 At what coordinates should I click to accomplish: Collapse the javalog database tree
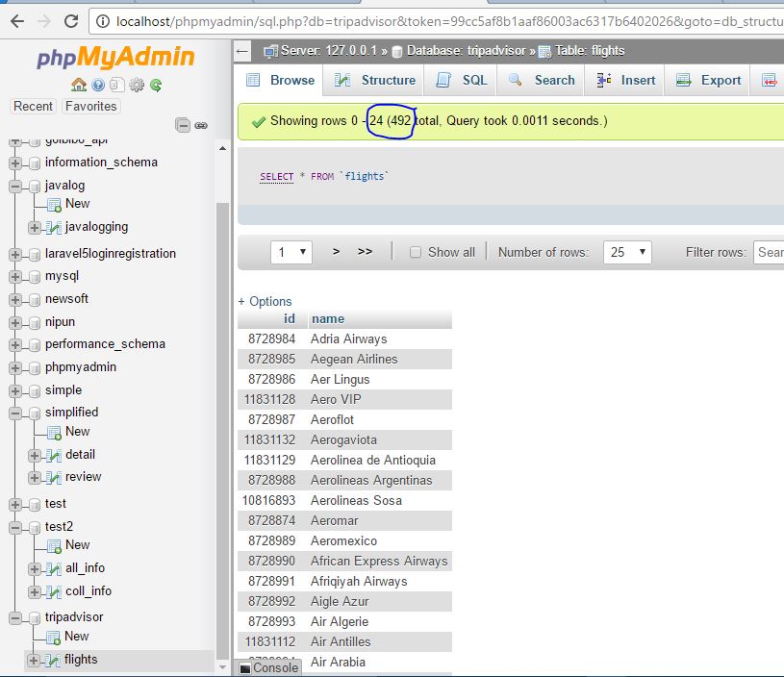[x=15, y=187]
